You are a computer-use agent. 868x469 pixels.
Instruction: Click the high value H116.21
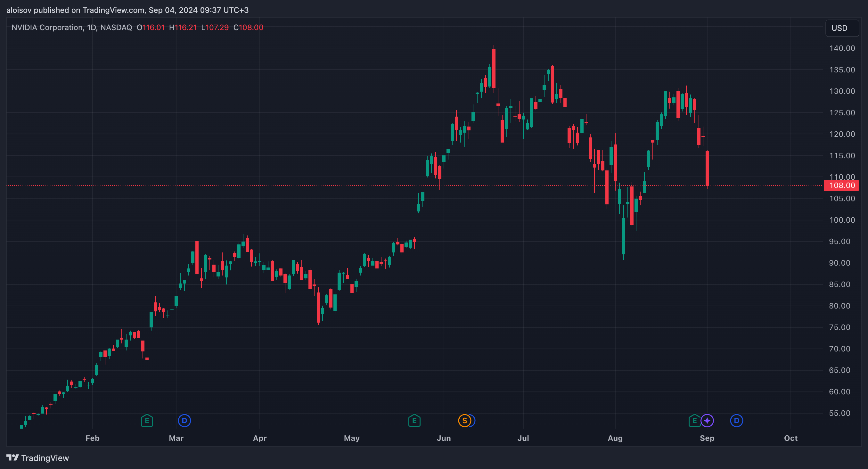tap(183, 27)
